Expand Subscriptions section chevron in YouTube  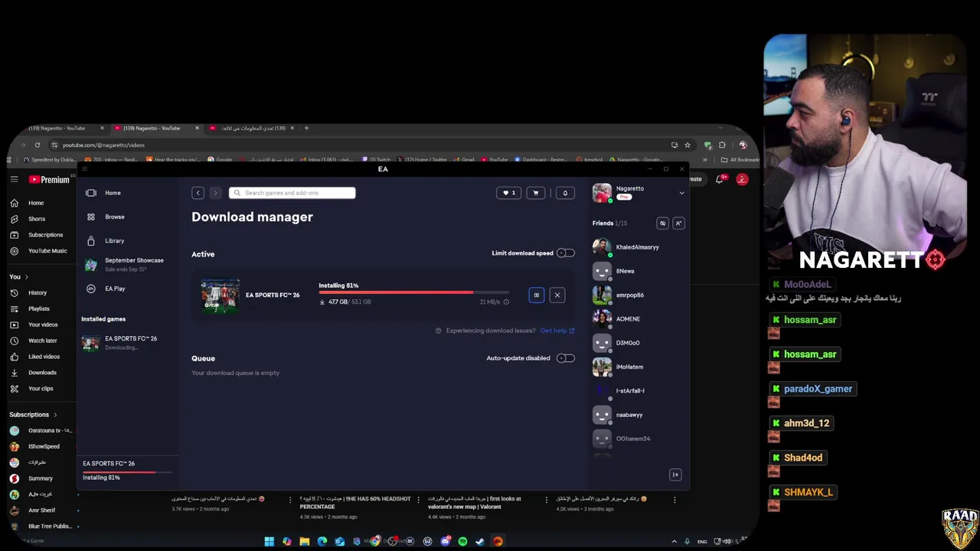point(55,415)
